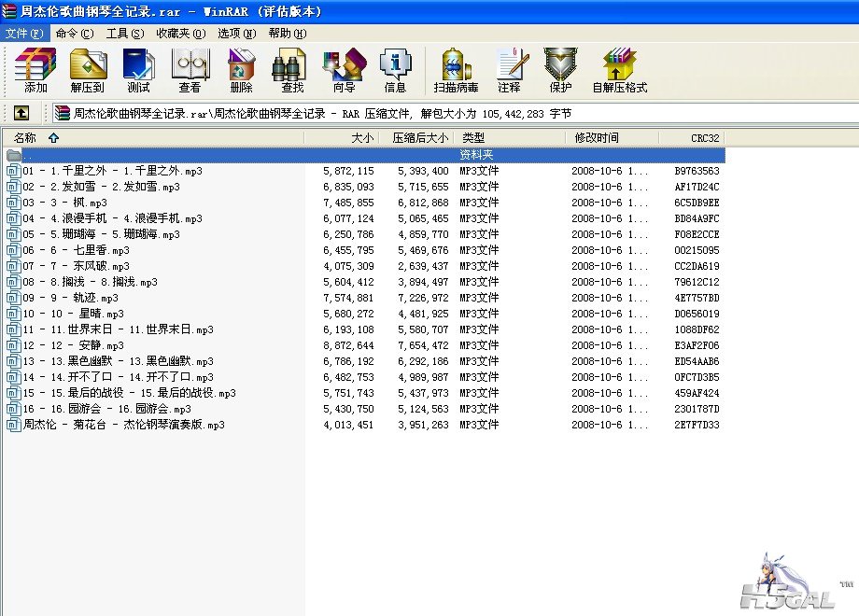
Task: Click the 删除 (Delete) toolbar icon
Action: (x=241, y=71)
